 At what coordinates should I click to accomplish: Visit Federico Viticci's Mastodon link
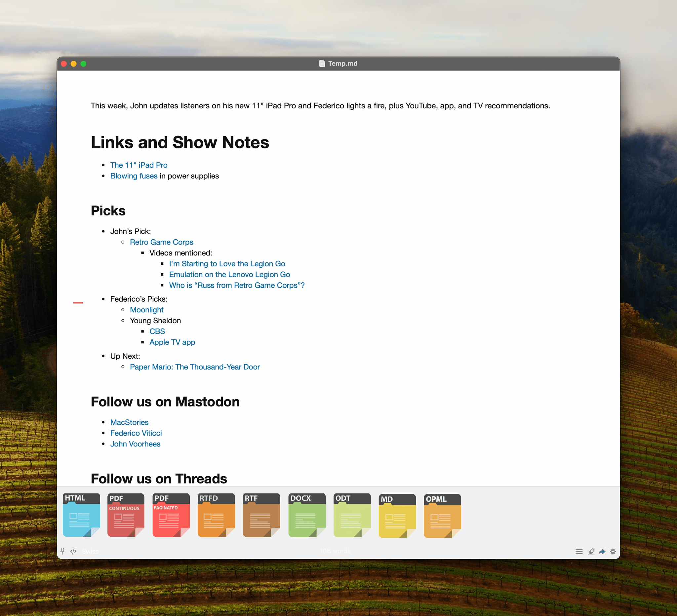[136, 433]
